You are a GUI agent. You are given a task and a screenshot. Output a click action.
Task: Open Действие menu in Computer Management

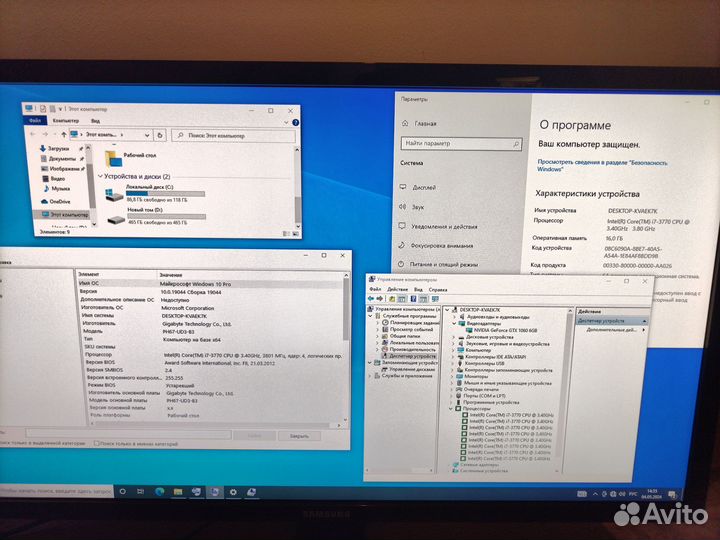(397, 289)
